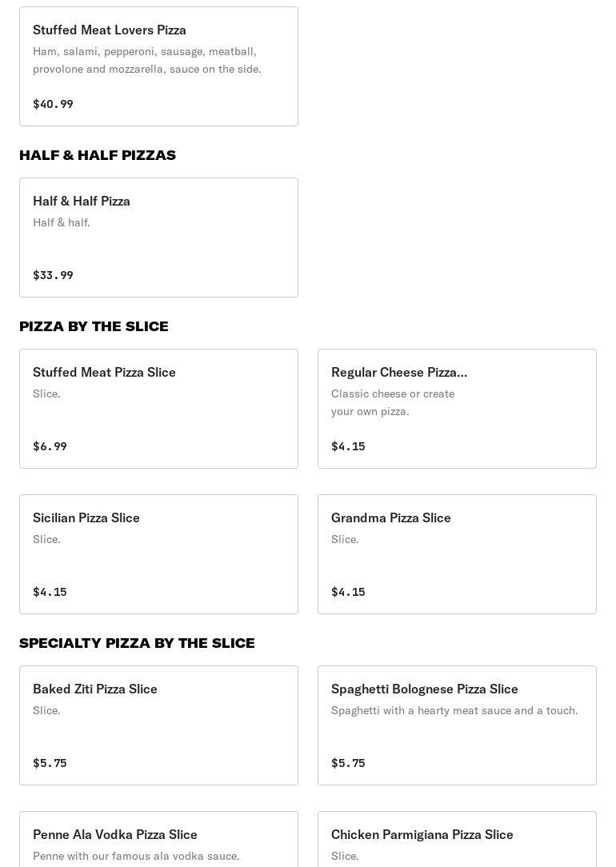Click the $6.99 Stuffed Meat slice price
Viewport: 616px width, 867px height.
50,446
